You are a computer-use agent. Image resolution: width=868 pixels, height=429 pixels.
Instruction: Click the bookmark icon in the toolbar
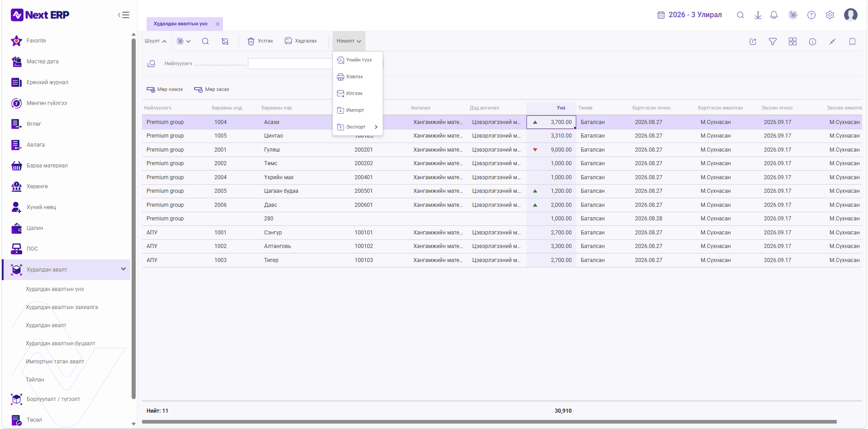tap(852, 42)
